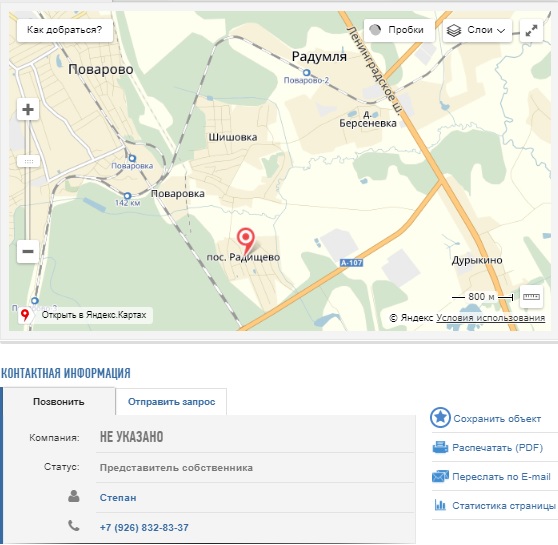The image size is (558, 545).
Task: Open the Условия использования link
Action: pyautogui.click(x=490, y=318)
